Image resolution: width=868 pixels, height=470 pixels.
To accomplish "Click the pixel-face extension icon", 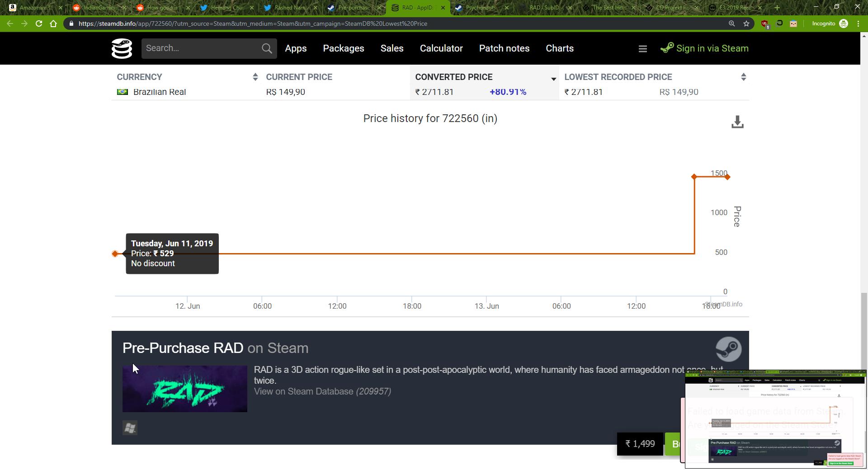I will click(x=793, y=23).
